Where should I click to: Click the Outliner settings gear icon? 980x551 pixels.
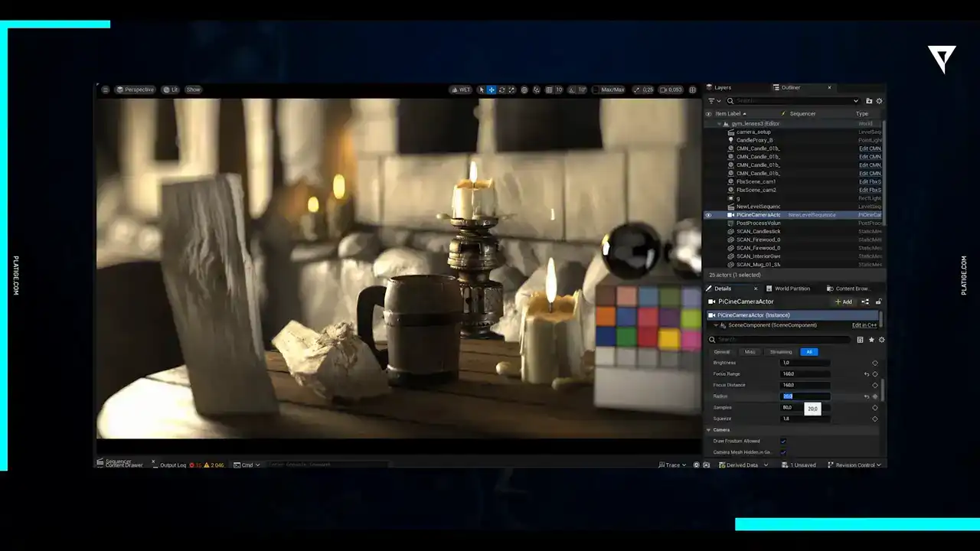879,101
